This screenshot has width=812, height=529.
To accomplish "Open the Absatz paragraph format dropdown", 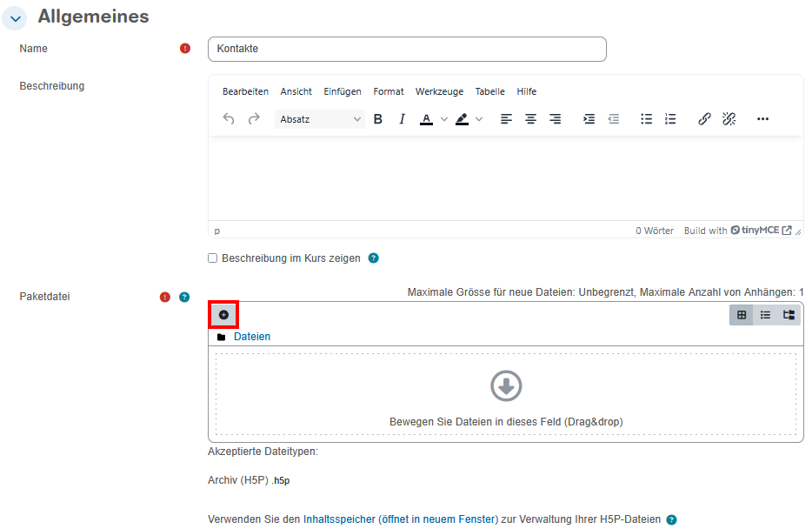I will click(320, 119).
